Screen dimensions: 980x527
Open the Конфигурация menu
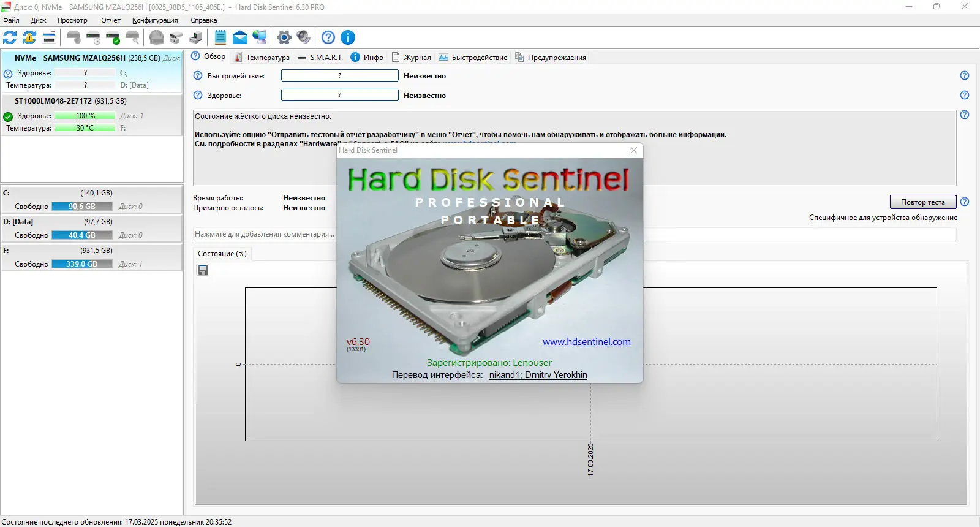155,20
